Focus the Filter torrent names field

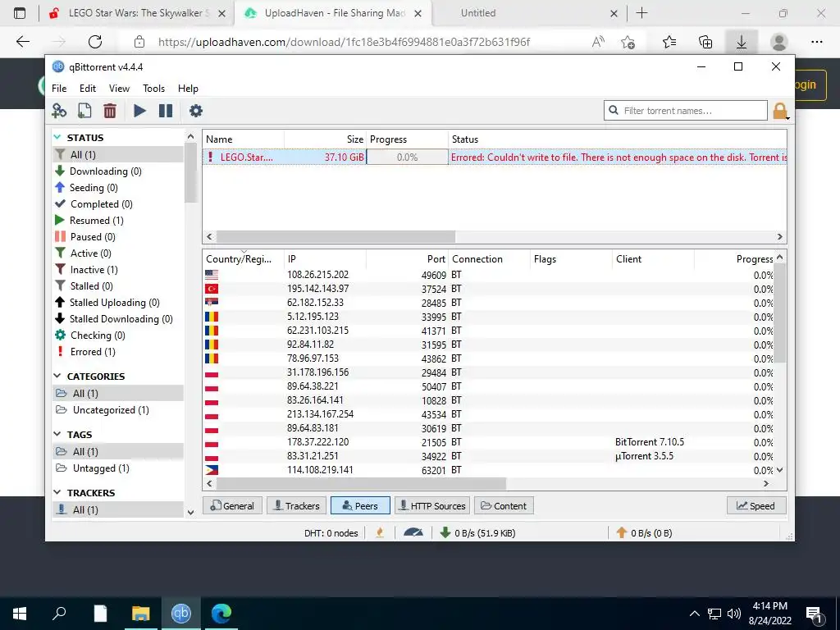(686, 111)
